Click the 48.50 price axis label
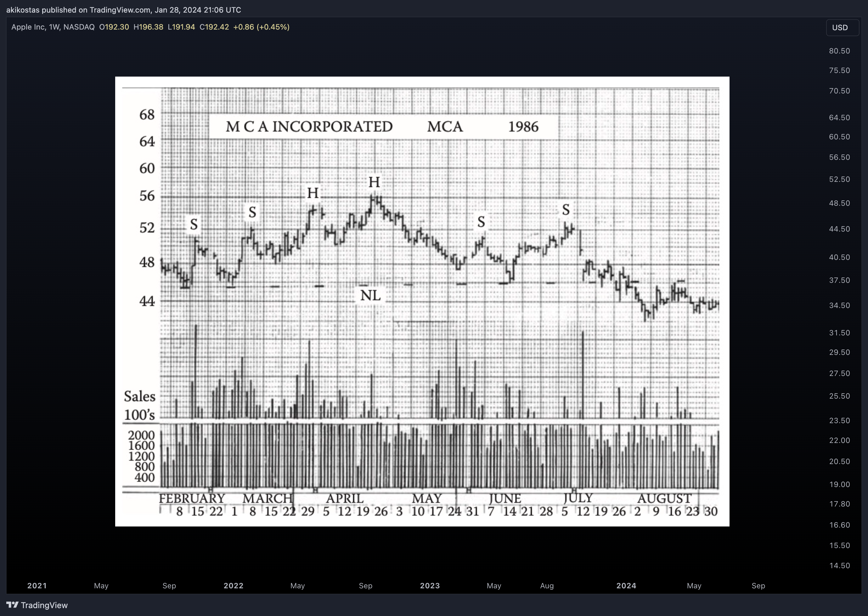 pos(839,203)
